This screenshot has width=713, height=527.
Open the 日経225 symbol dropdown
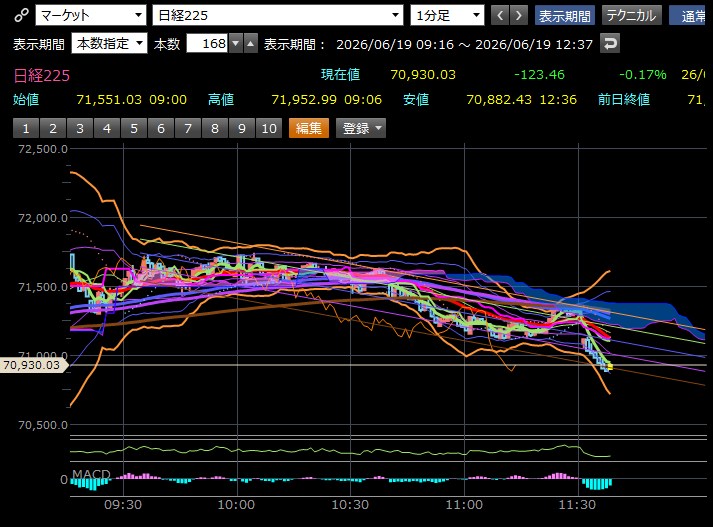pyautogui.click(x=278, y=15)
